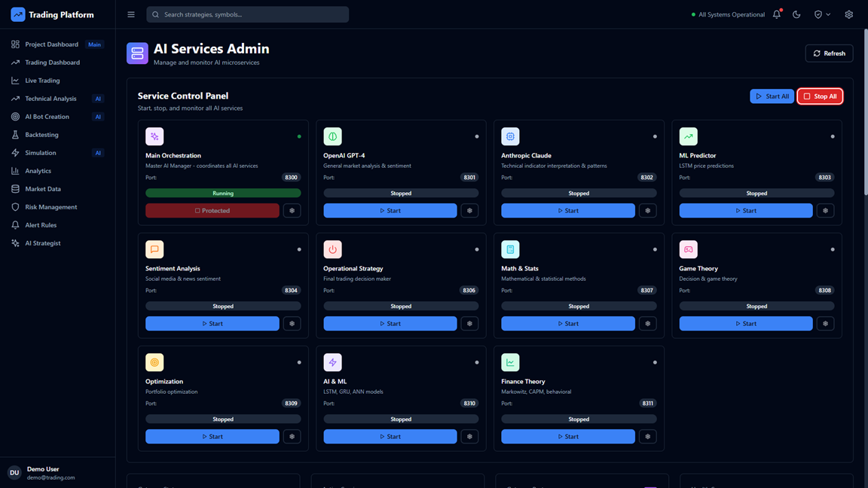Open the shield dropdown in header
868x488 pixels.
(x=822, y=14)
